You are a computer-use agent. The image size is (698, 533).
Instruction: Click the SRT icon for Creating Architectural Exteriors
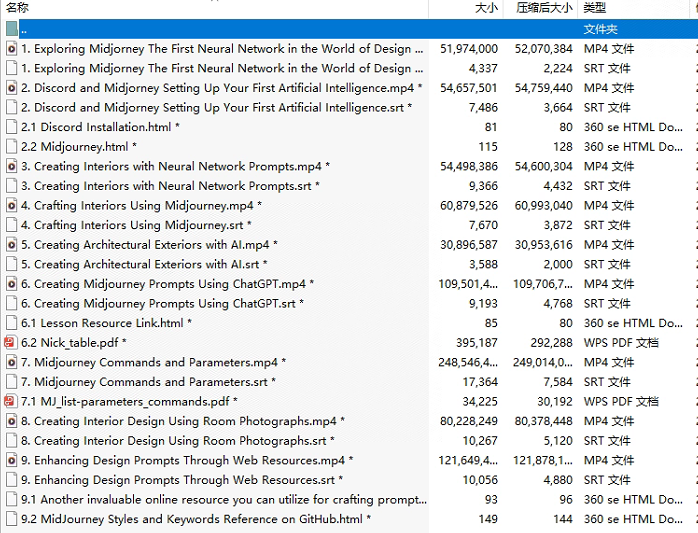12,265
